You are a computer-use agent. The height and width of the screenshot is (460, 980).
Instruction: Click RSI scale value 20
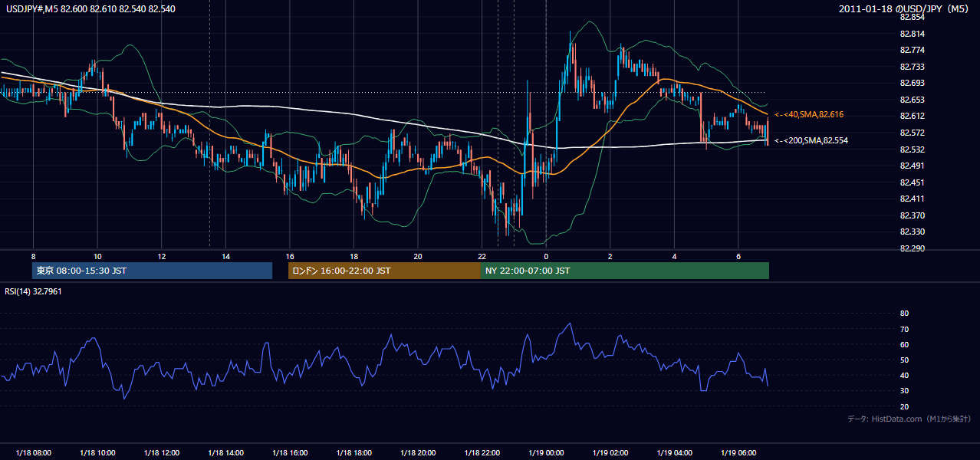point(904,406)
